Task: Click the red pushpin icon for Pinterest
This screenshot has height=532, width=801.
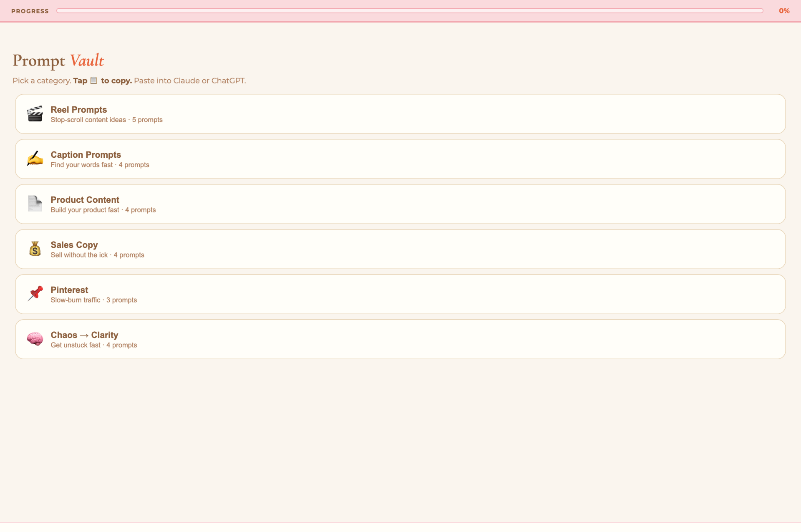Action: click(35, 294)
